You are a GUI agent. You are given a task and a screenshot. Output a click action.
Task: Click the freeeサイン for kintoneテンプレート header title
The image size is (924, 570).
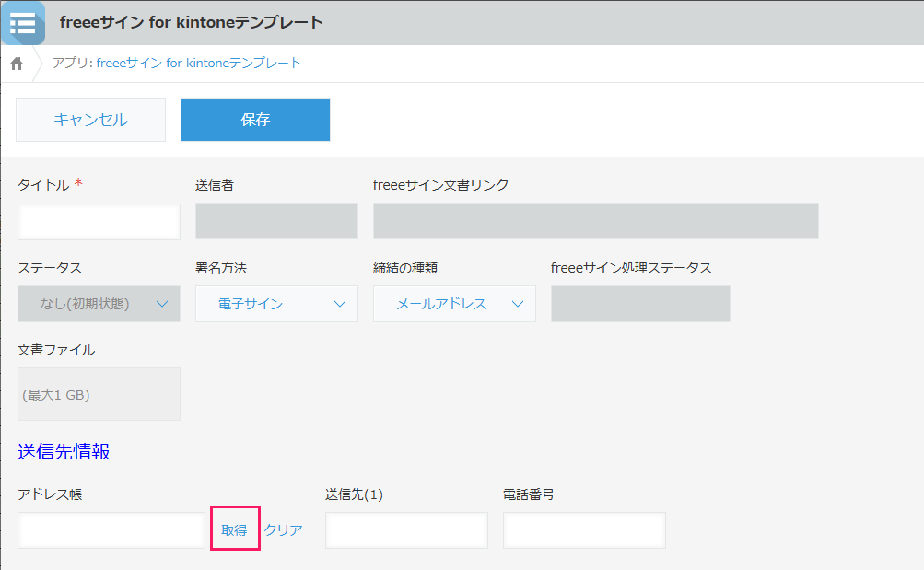(192, 22)
